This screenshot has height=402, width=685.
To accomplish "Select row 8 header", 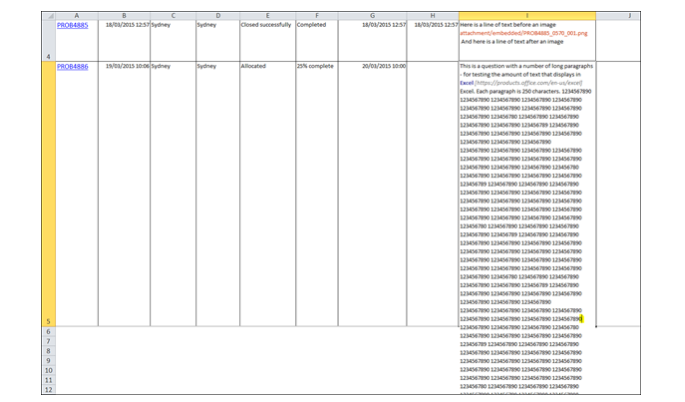I will click(x=49, y=351).
